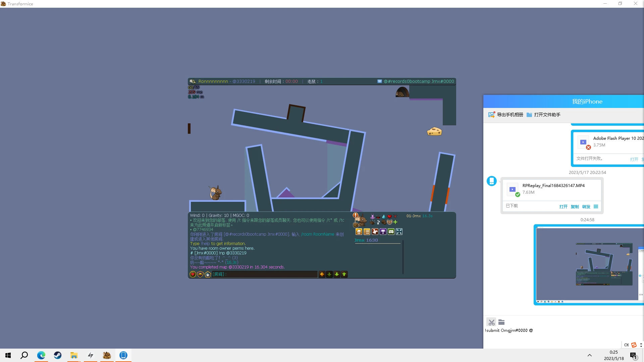Viewport: 644px width, 362px height.
Task: Click the green up arrow next to chat
Action: (x=344, y=274)
